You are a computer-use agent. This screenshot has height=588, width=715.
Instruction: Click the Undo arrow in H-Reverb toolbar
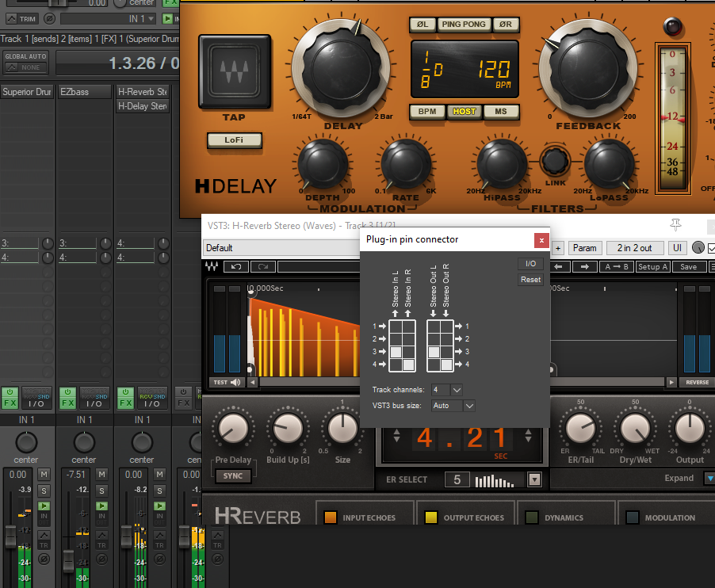tap(235, 266)
